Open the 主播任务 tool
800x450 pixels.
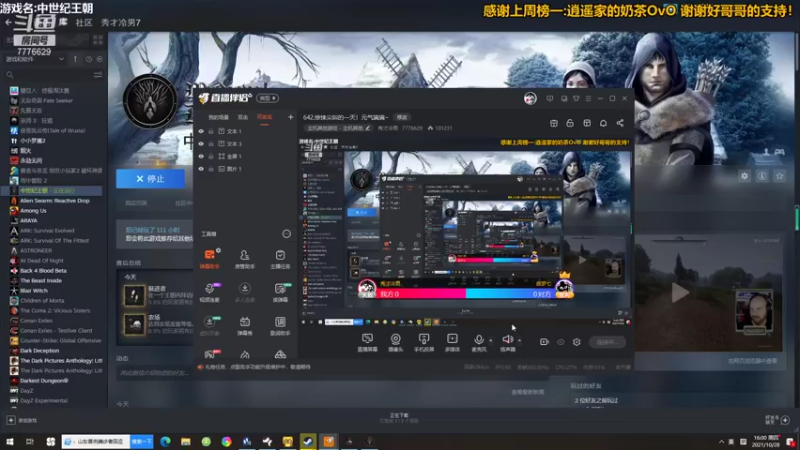pyautogui.click(x=280, y=259)
